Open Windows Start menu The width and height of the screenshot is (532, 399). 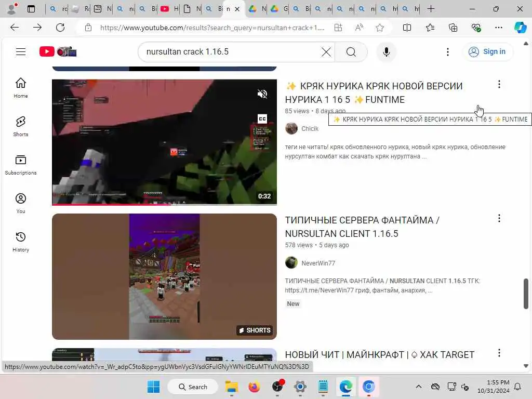point(153,387)
